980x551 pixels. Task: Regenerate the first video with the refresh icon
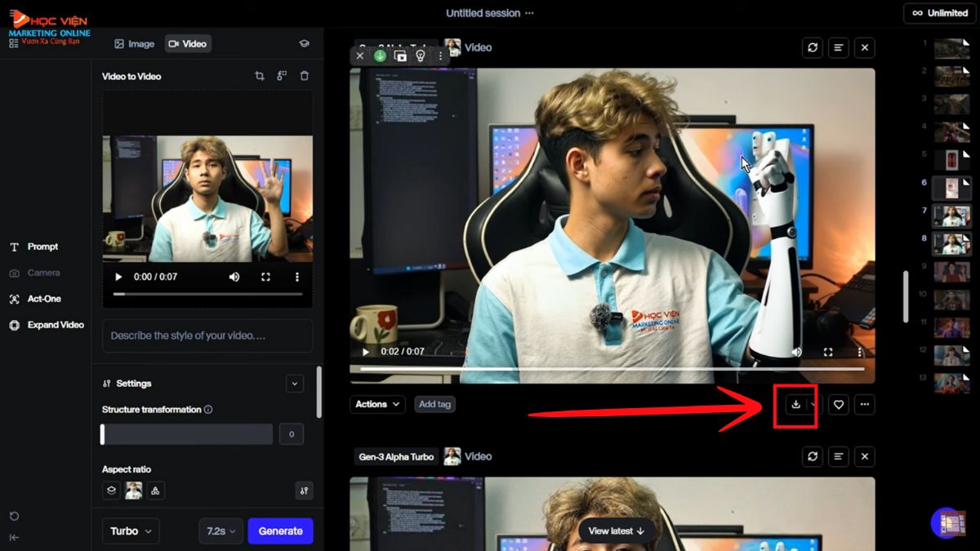(x=813, y=47)
